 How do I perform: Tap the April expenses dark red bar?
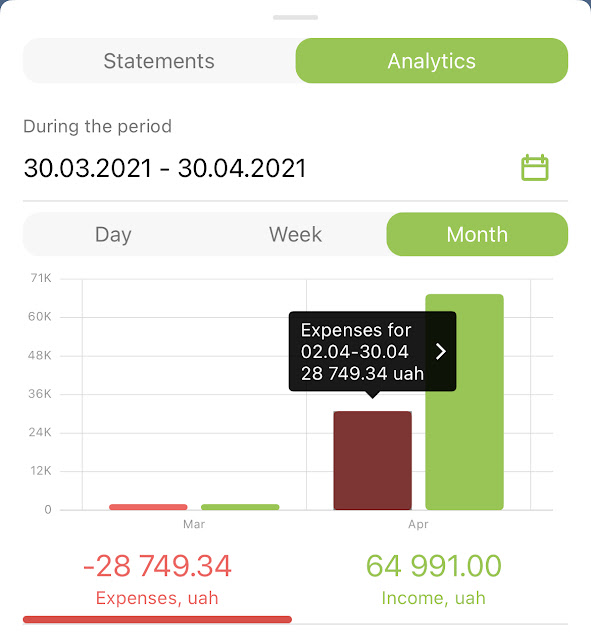(373, 460)
